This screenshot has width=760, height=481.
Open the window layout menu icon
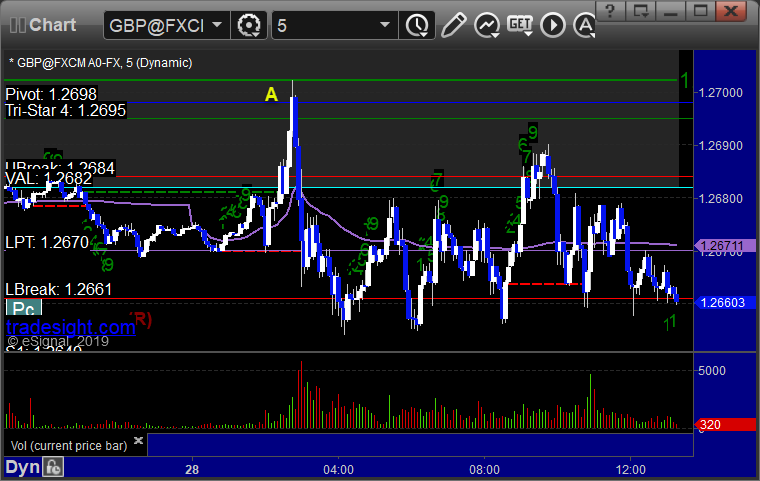(x=641, y=10)
